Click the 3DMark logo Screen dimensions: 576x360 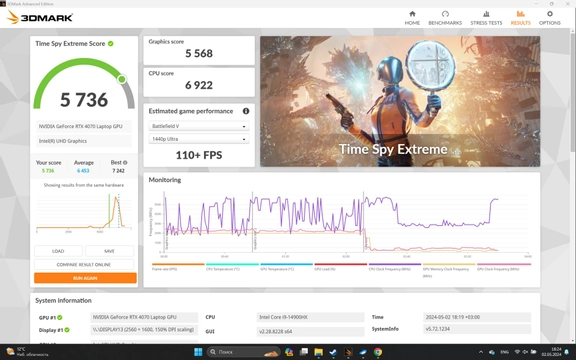tap(40, 17)
